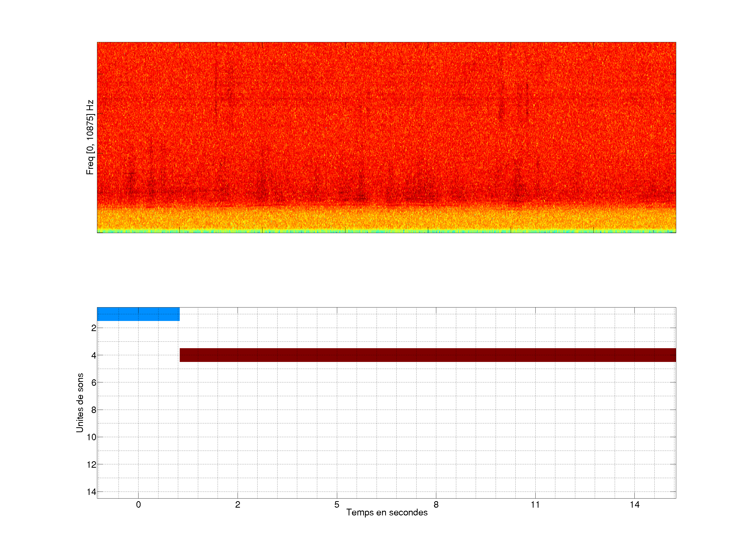
Task: Click the blue sound unit bar
Action: pyautogui.click(x=138, y=314)
